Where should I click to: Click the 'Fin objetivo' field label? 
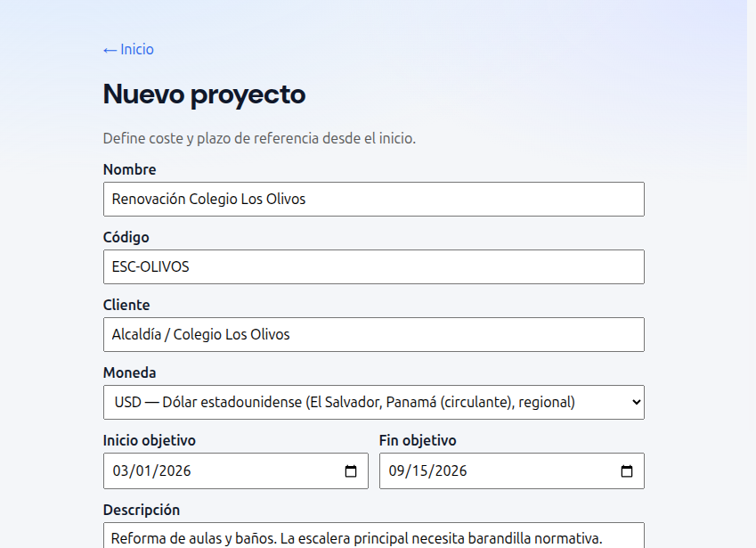(418, 440)
